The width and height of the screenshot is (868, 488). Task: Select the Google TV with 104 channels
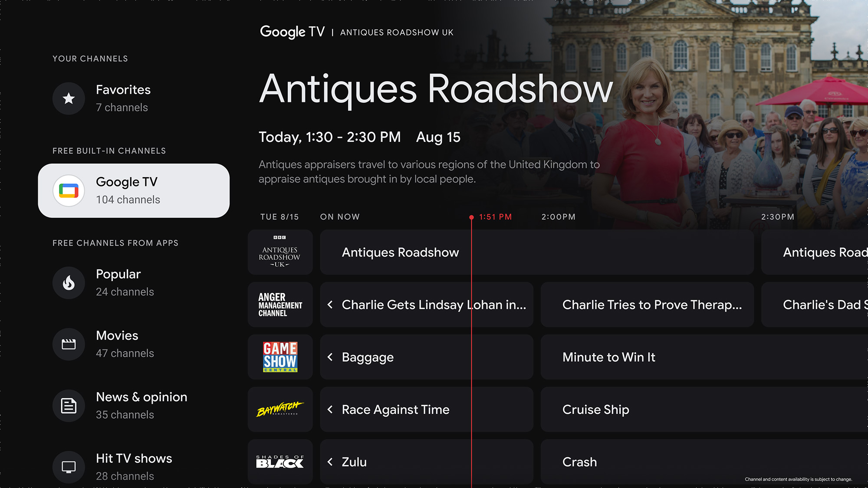tap(134, 190)
